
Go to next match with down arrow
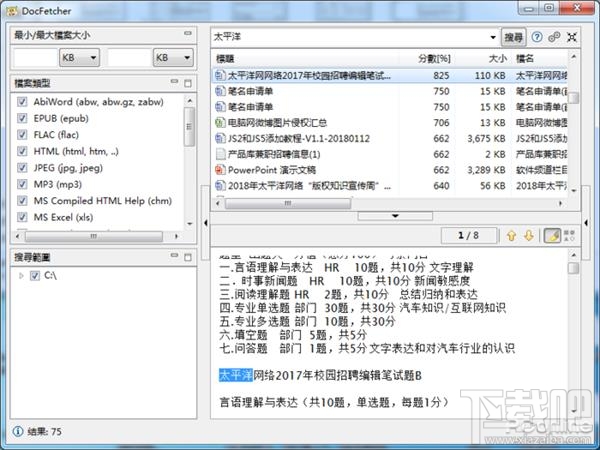point(529,236)
